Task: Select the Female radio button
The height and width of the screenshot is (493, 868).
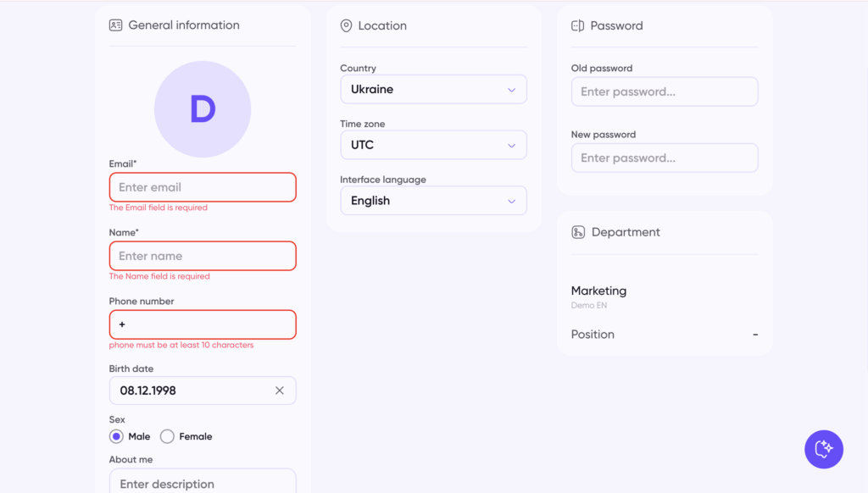Action: pos(167,436)
